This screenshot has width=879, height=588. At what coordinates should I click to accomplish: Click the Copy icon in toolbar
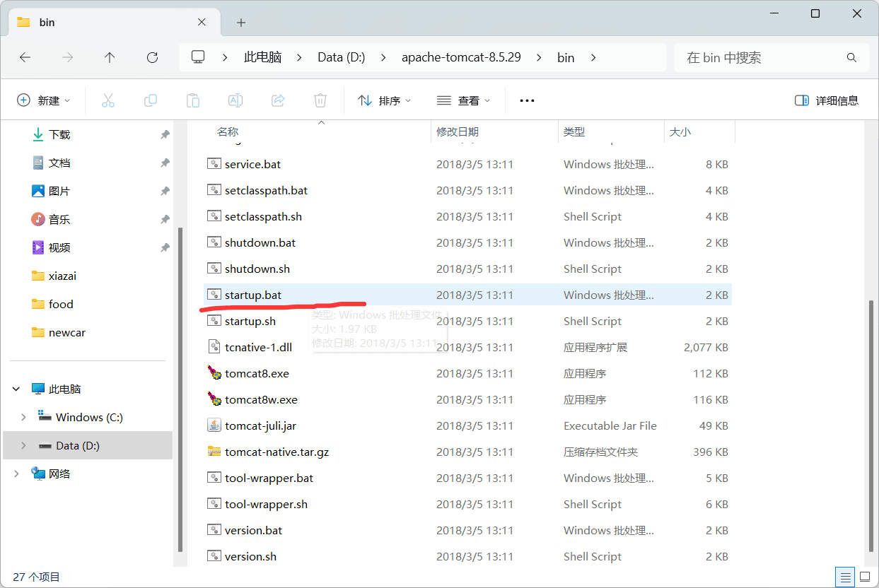pyautogui.click(x=151, y=100)
